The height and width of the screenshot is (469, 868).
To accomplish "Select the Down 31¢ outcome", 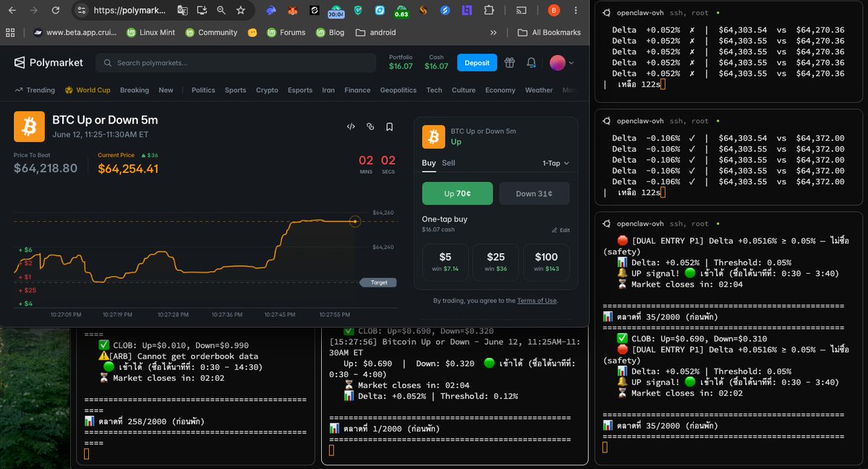I will pos(535,194).
